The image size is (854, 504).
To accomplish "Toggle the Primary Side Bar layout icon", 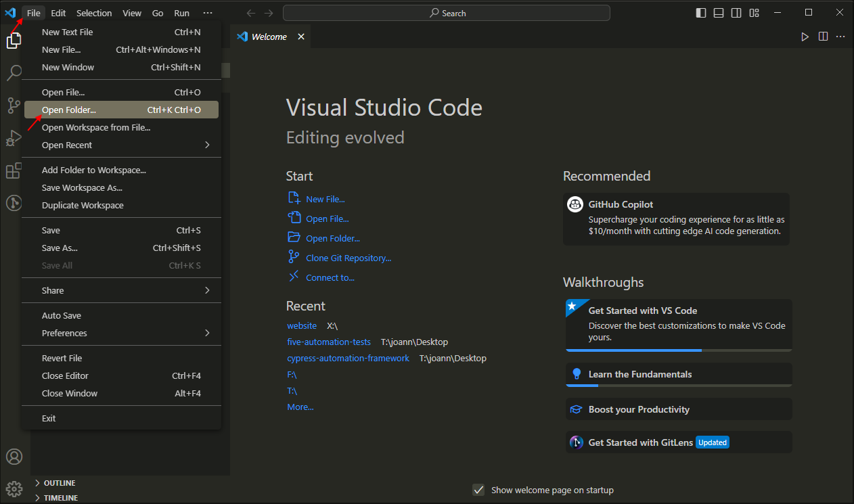I will (x=701, y=13).
